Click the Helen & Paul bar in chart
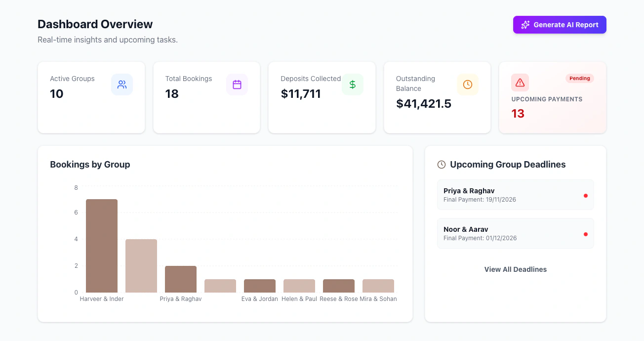Image resolution: width=644 pixels, height=341 pixels. point(299,286)
